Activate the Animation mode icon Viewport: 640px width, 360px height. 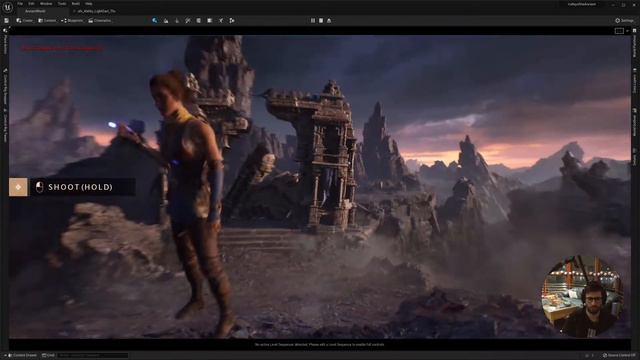[x=232, y=20]
